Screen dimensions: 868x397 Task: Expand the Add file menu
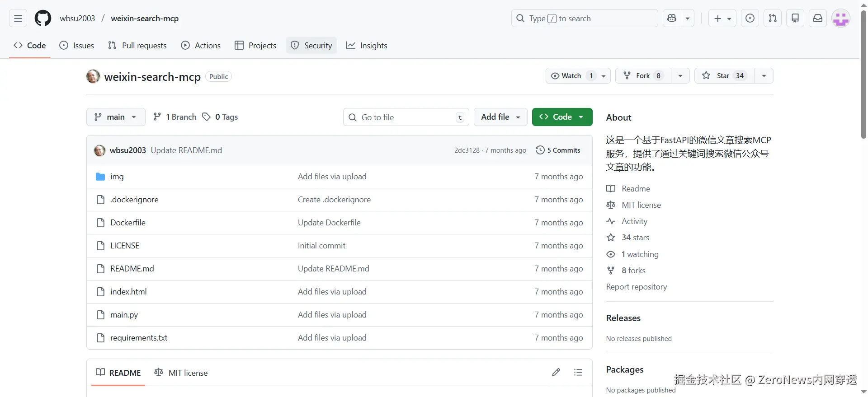tap(500, 117)
